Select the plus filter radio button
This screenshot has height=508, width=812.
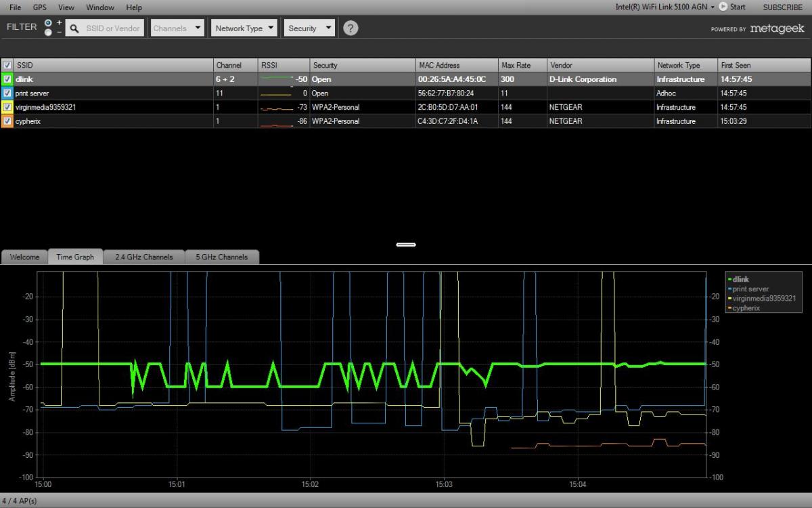click(x=48, y=22)
